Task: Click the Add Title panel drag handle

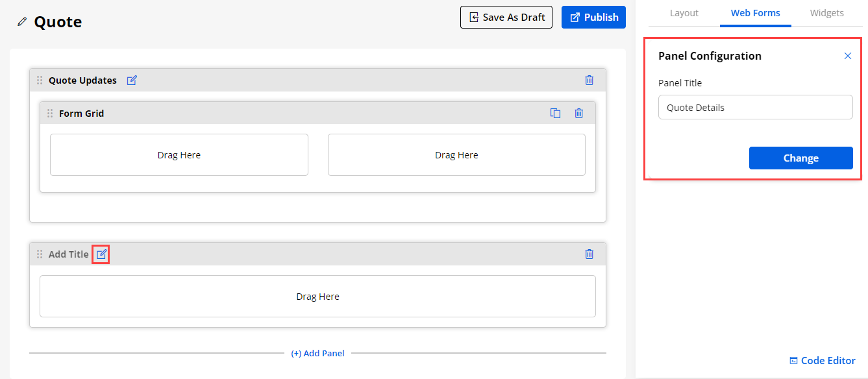Action: pyautogui.click(x=40, y=254)
